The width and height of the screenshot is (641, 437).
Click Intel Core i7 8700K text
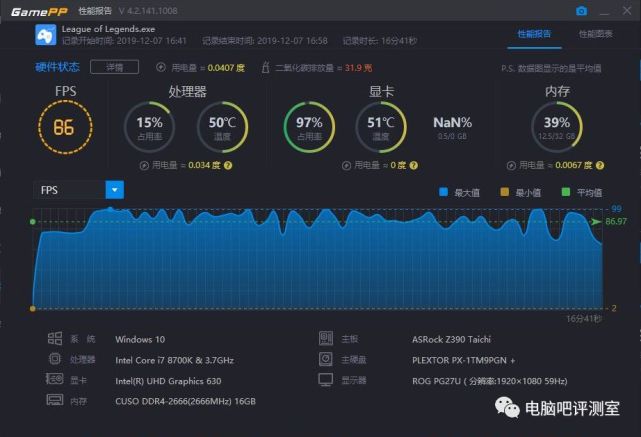tap(175, 360)
